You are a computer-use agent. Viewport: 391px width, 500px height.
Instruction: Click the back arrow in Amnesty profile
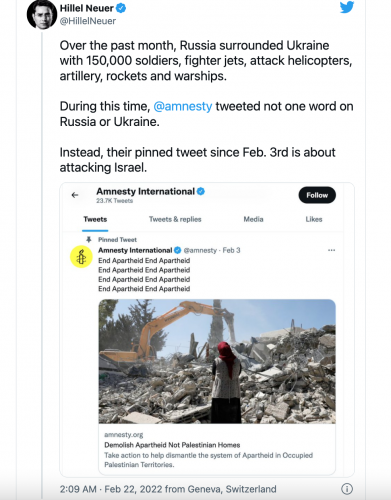coord(75,195)
